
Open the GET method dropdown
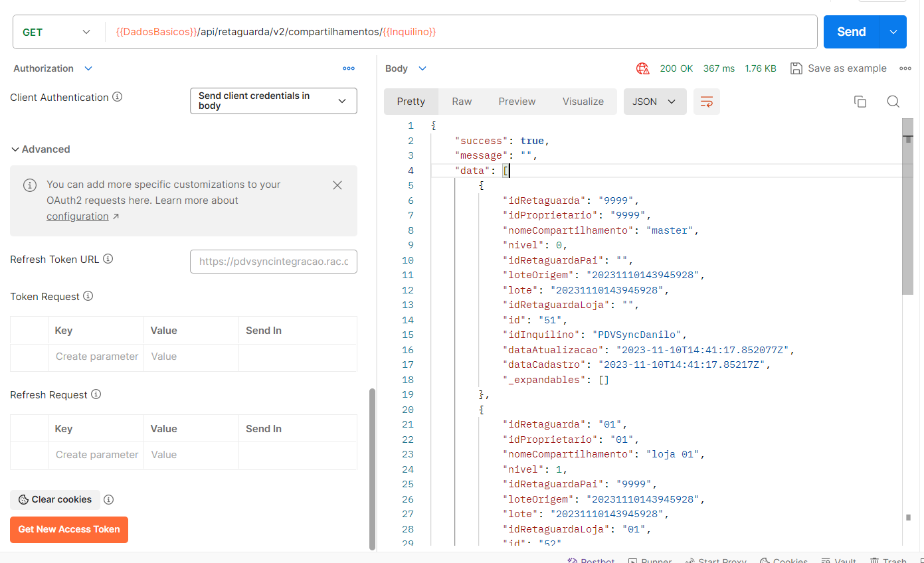pos(56,32)
